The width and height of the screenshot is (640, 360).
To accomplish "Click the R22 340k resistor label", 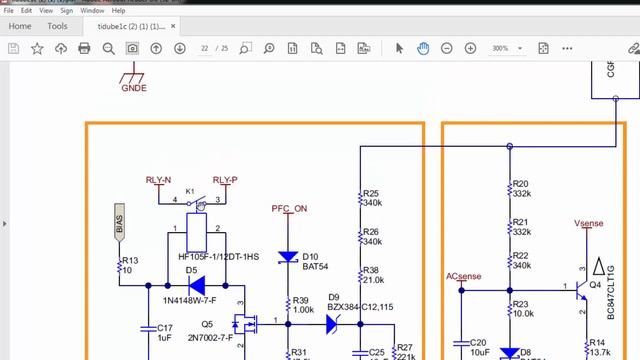I will pos(522,260).
